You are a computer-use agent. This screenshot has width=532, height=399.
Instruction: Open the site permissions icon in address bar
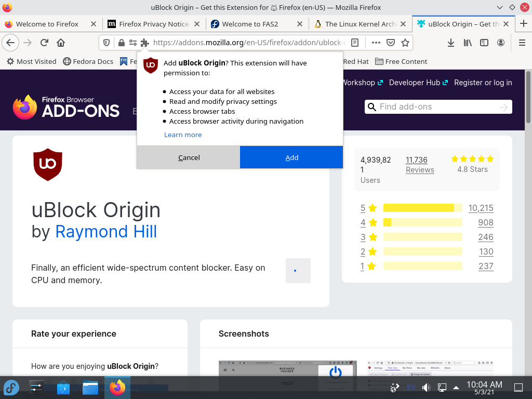(133, 43)
